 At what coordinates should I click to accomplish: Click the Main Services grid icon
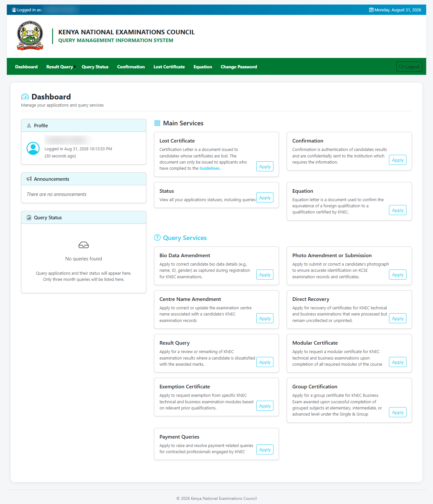coord(157,123)
